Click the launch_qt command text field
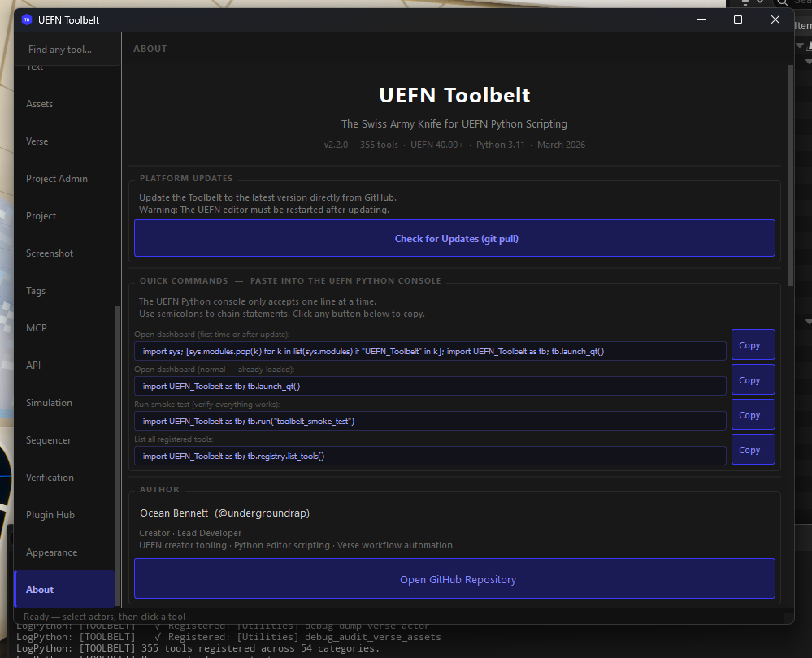812x658 pixels. click(x=429, y=386)
